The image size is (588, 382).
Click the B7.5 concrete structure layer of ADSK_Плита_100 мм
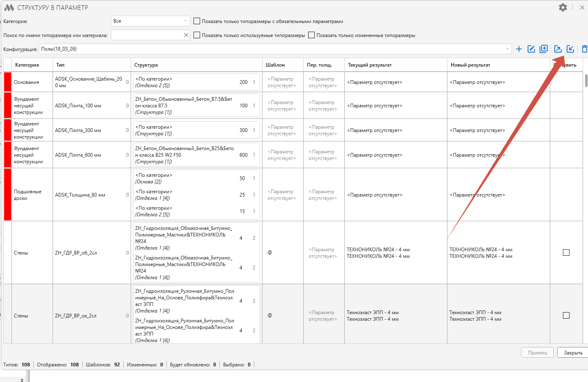[196, 105]
